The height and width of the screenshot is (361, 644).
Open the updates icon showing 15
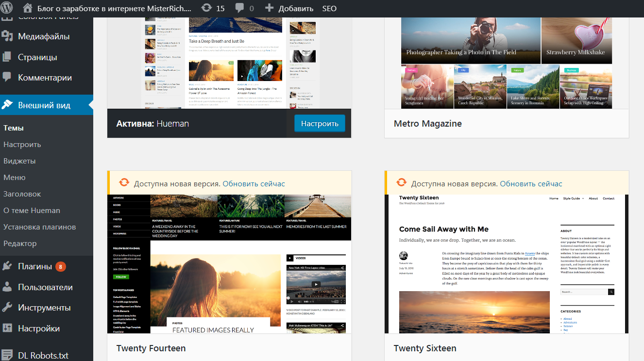tap(206, 8)
